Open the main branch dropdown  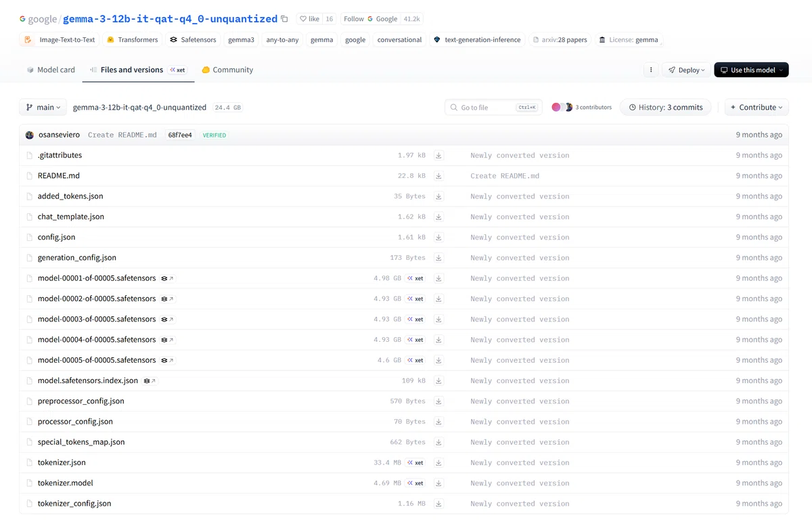(43, 107)
